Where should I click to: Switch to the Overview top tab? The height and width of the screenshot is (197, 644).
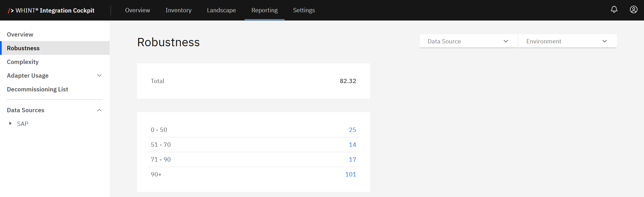[x=137, y=10]
